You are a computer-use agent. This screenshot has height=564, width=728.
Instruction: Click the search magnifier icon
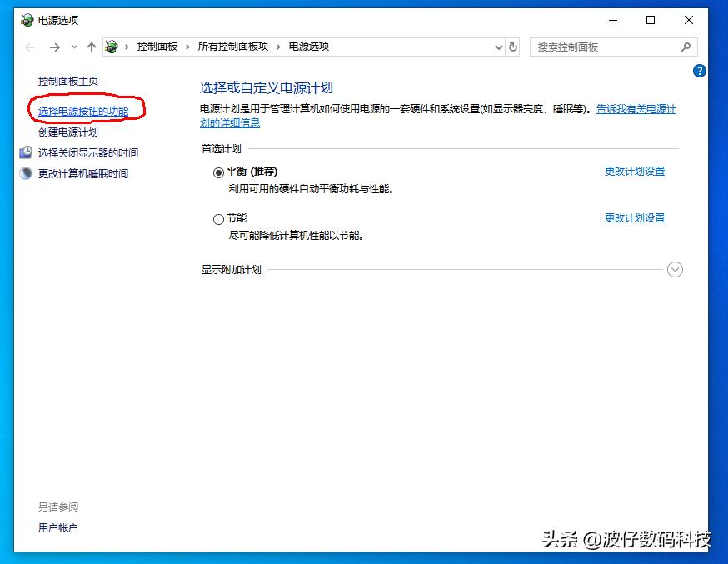[687, 47]
